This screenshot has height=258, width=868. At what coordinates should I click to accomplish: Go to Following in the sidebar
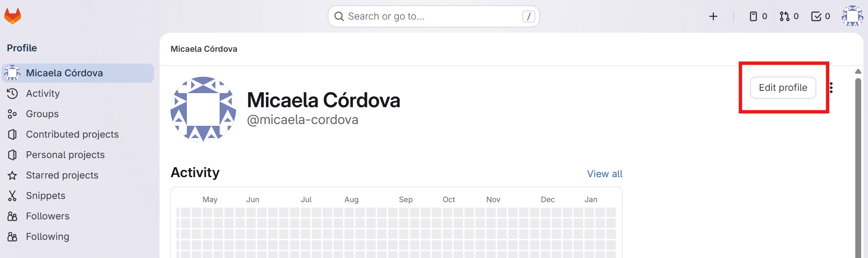point(47,237)
